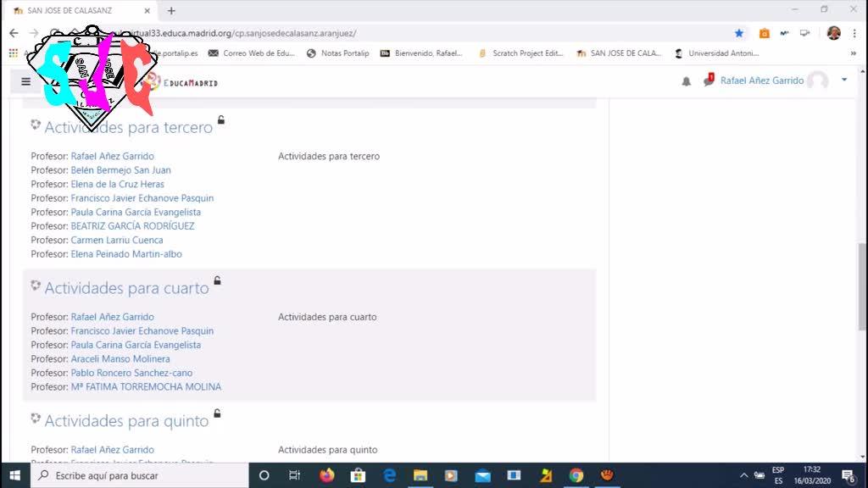Open Araceli Manso Molinera profile

coord(120,358)
